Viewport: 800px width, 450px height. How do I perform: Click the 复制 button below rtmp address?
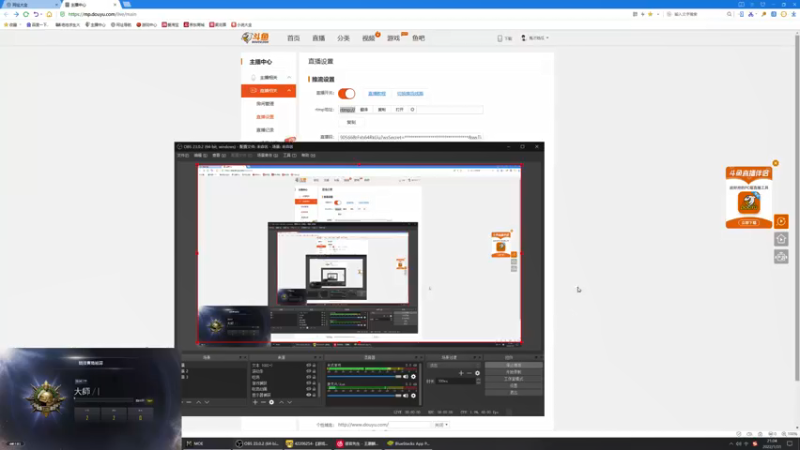point(351,122)
